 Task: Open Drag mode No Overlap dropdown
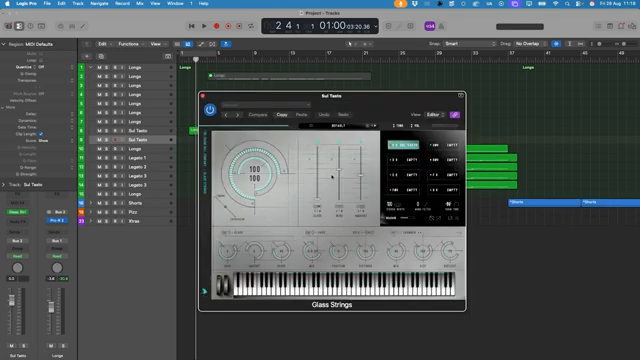point(531,44)
